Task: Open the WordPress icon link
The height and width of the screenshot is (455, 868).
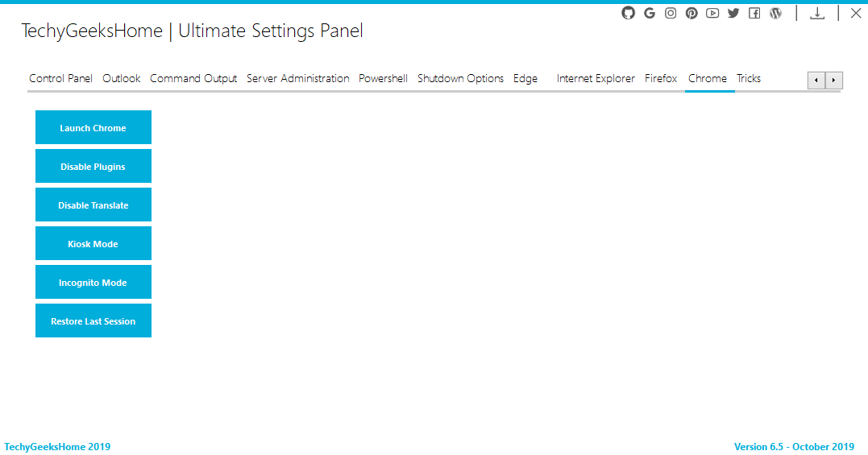Action: (x=775, y=13)
